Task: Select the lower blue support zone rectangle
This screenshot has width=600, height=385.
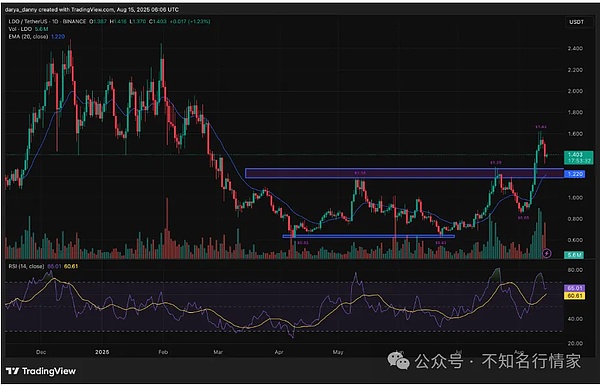Action: (x=368, y=236)
